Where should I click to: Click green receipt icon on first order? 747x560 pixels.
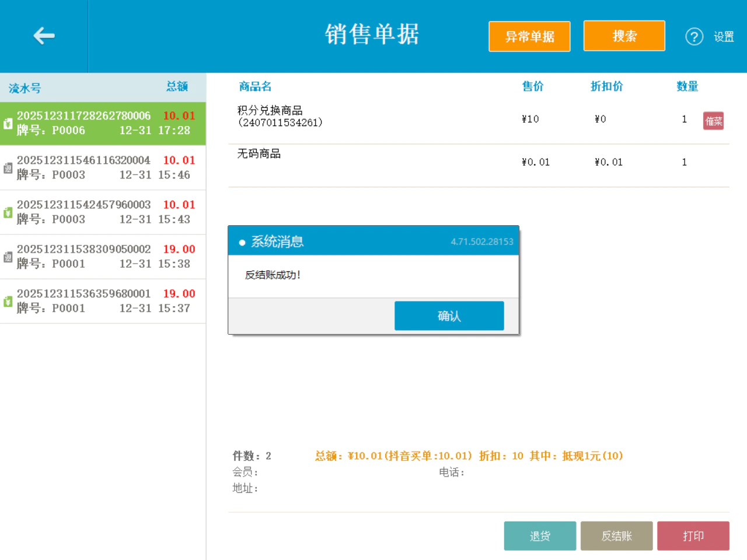[x=8, y=124]
